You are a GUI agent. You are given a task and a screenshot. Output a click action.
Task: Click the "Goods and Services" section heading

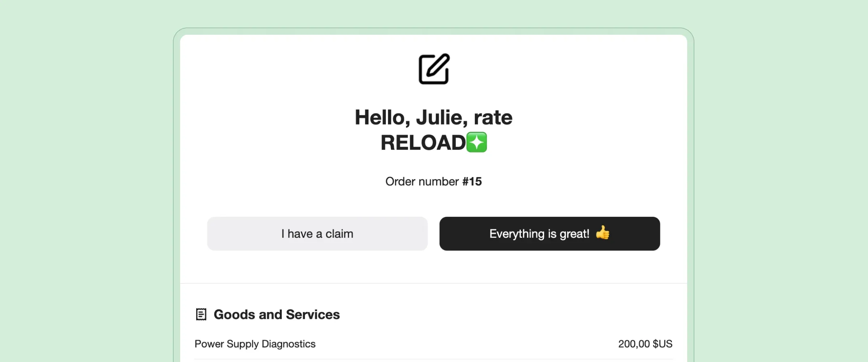point(277,314)
